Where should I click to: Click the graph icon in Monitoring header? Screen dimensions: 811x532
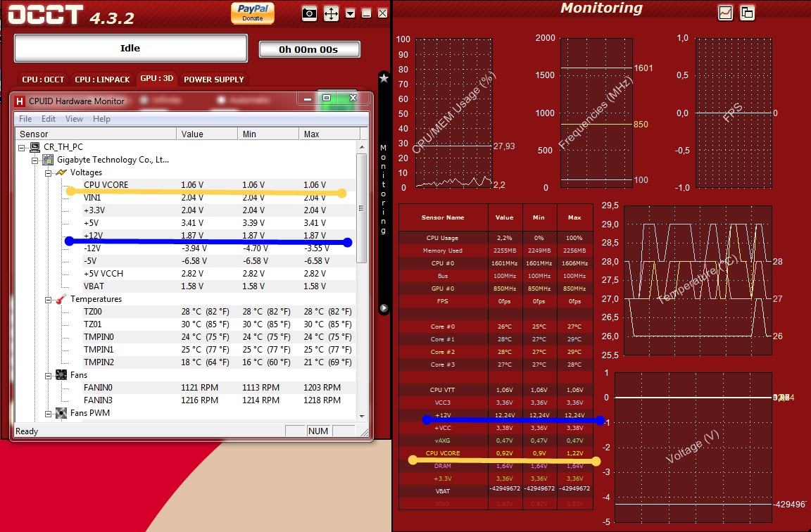pos(726,13)
